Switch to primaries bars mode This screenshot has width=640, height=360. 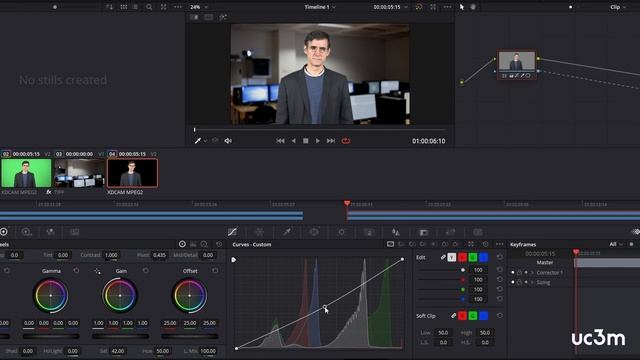point(193,244)
